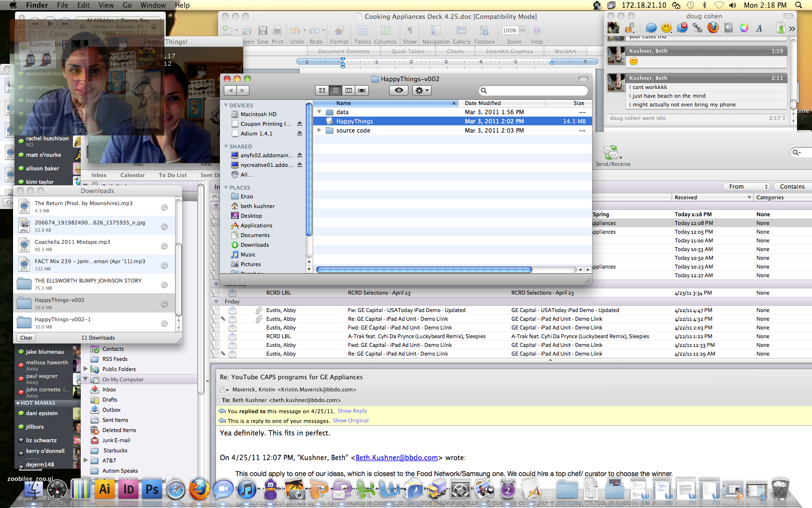Go forward in HappyThings-v002 Finder window

coord(243,90)
